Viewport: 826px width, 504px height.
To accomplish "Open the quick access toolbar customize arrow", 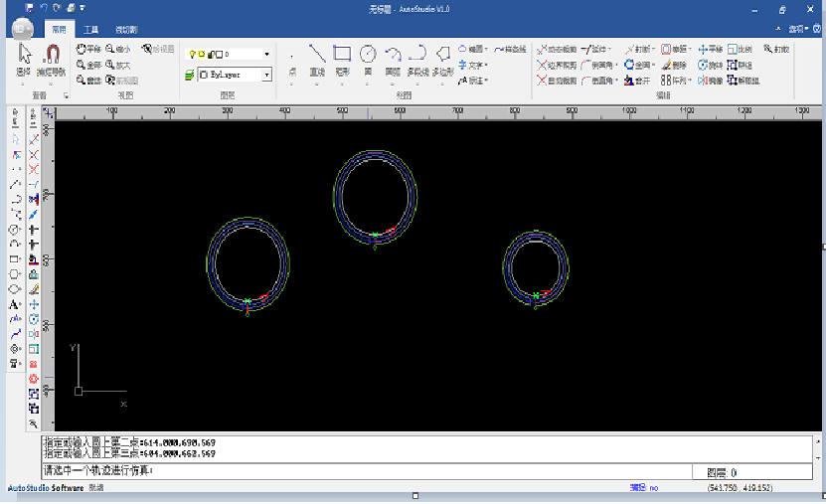I will [x=83, y=8].
